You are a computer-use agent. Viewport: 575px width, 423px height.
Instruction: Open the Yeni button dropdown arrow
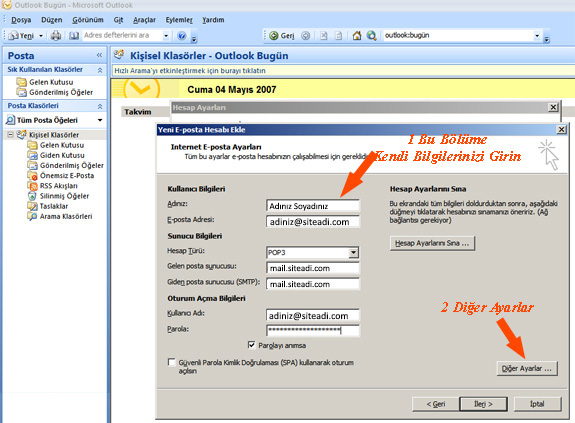tap(41, 36)
